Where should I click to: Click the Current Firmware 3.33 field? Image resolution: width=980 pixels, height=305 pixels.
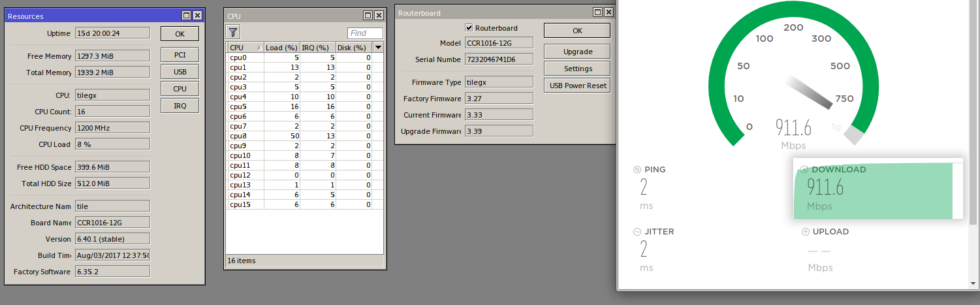(x=499, y=115)
